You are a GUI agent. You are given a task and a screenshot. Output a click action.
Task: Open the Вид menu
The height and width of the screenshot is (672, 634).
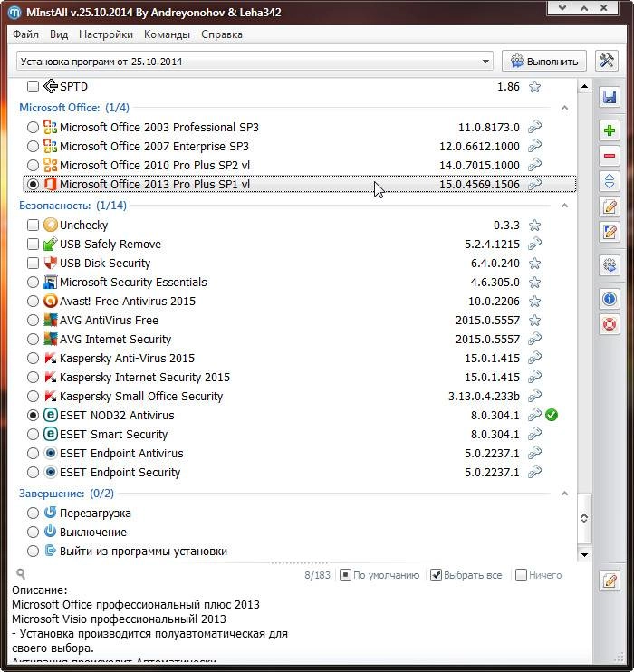(x=59, y=34)
